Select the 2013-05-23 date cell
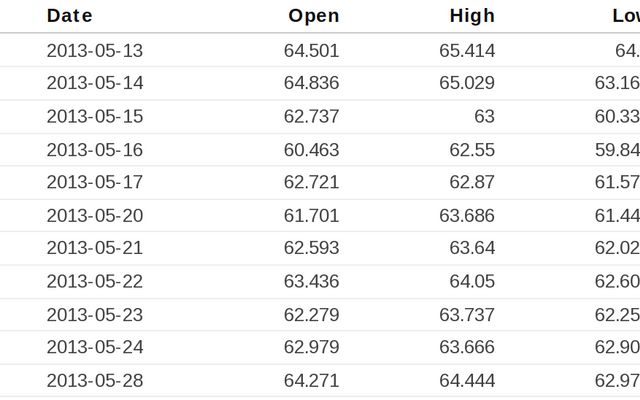 click(x=95, y=314)
